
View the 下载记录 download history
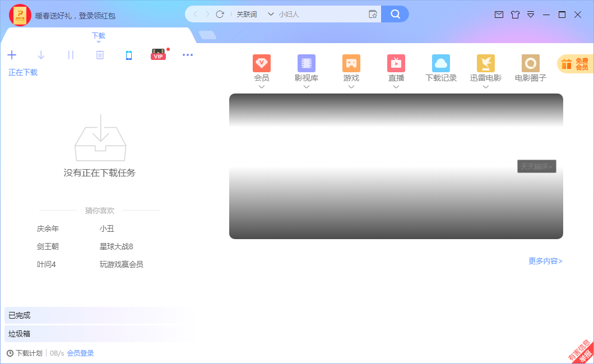coord(440,68)
